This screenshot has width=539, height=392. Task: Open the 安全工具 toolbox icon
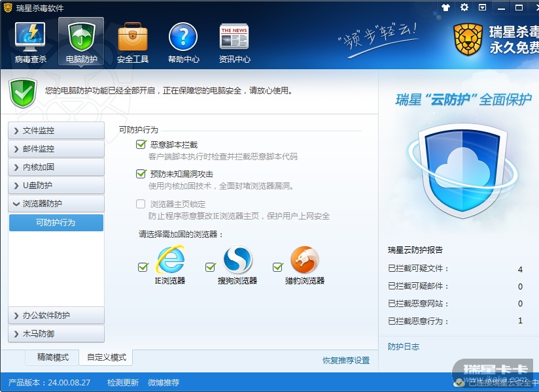(x=133, y=37)
